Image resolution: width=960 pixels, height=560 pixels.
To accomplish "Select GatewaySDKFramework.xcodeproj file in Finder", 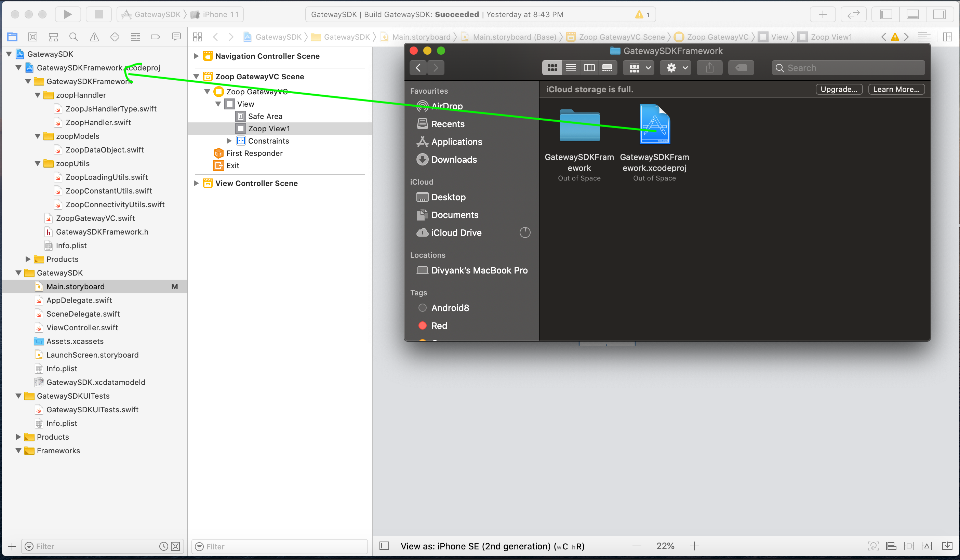I will tap(654, 124).
